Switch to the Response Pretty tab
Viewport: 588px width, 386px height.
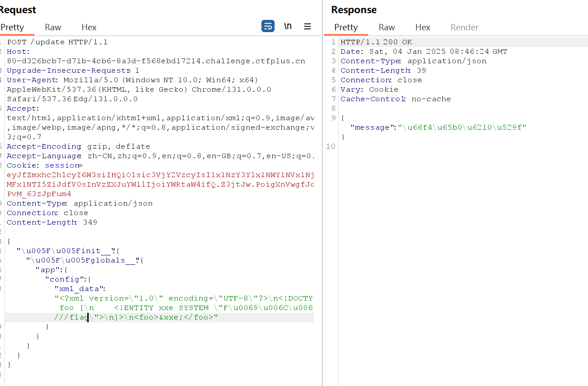(x=346, y=27)
